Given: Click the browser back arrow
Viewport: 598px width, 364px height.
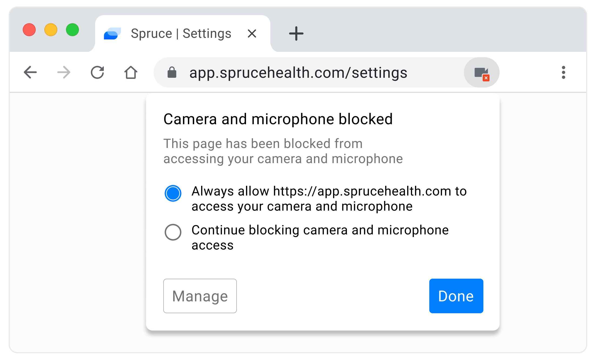Looking at the screenshot, I should tap(30, 72).
